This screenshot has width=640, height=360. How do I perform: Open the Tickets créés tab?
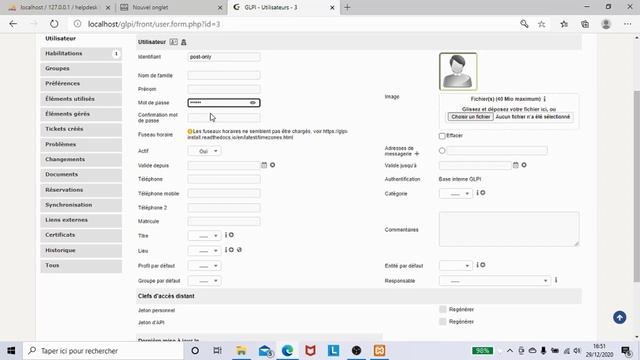pyautogui.click(x=81, y=129)
